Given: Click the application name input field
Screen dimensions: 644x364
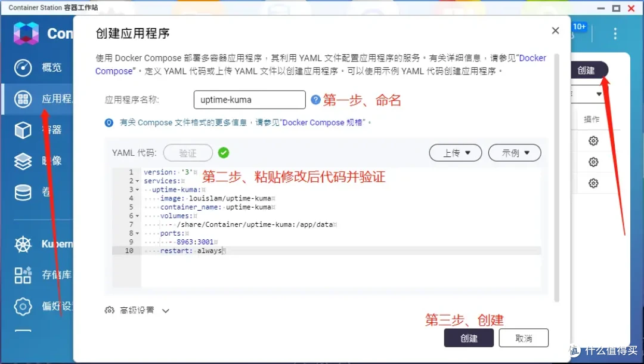Looking at the screenshot, I should coord(250,100).
